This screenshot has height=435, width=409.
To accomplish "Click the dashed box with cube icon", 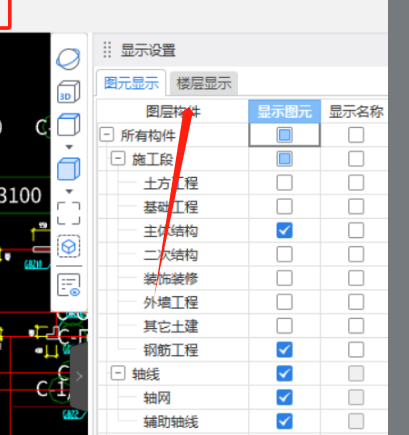I will click(69, 246).
